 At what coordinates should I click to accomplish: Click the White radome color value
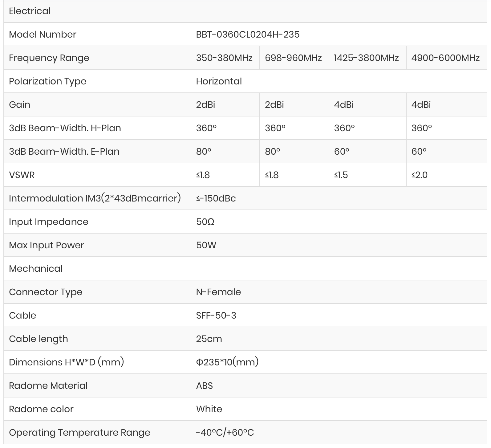click(x=209, y=409)
